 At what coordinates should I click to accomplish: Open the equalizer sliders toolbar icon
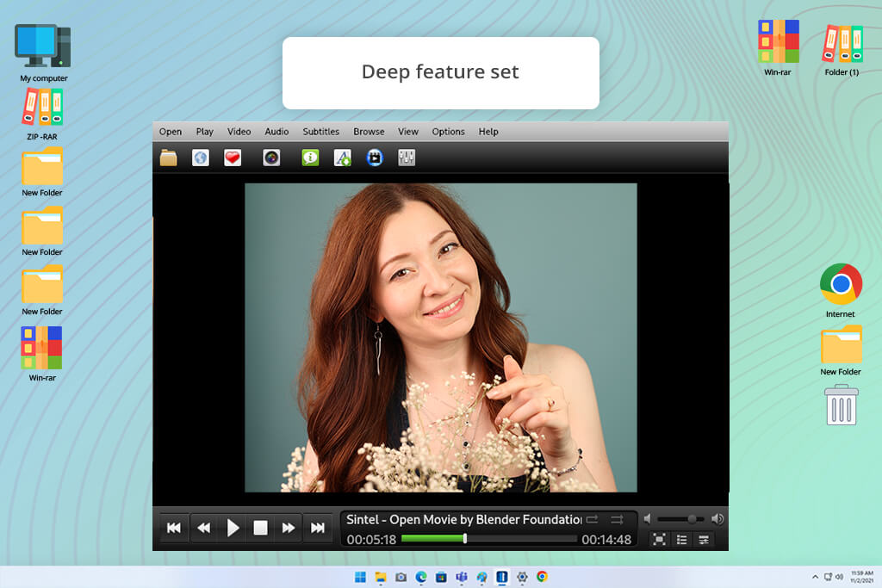click(x=407, y=158)
